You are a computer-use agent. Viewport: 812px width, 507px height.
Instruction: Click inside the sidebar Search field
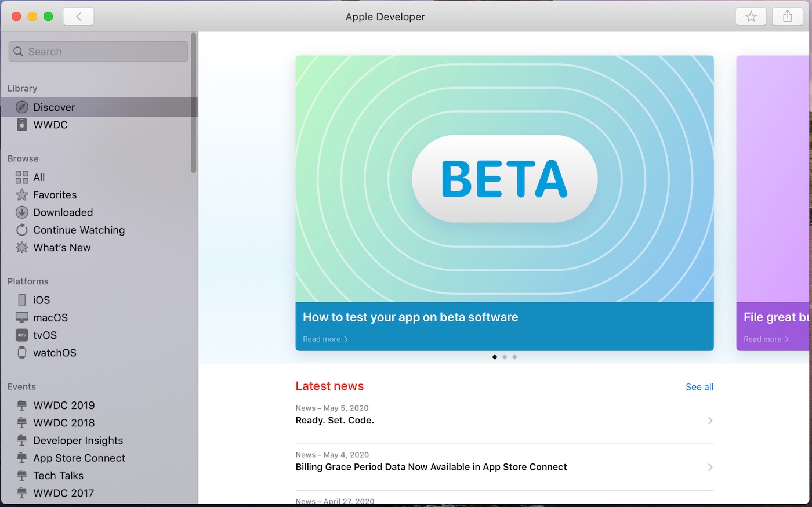coord(97,51)
